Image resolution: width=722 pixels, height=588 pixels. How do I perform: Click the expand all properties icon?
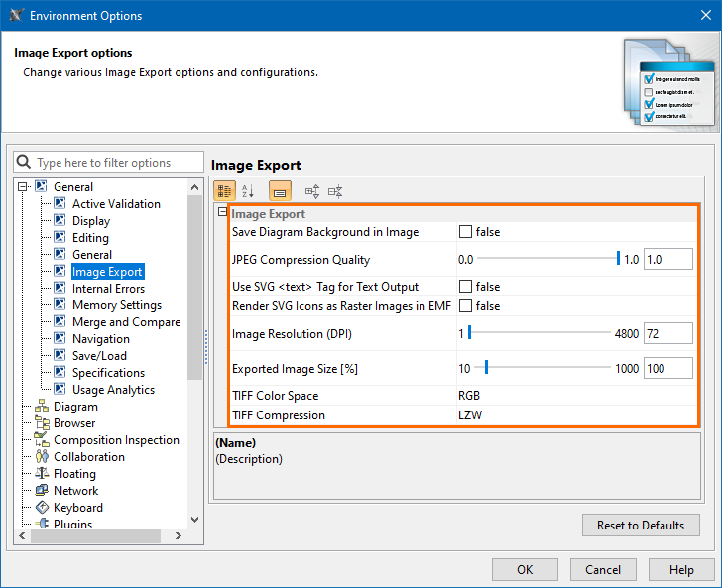point(312,191)
